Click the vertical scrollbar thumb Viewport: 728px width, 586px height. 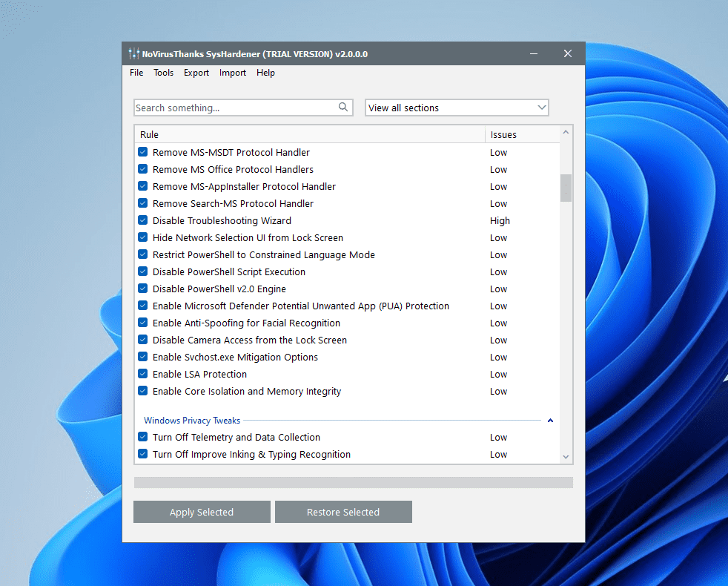(566, 188)
